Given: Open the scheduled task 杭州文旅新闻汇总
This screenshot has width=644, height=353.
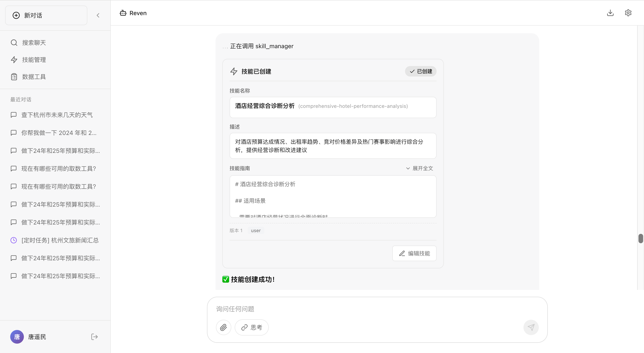Looking at the screenshot, I should point(60,240).
